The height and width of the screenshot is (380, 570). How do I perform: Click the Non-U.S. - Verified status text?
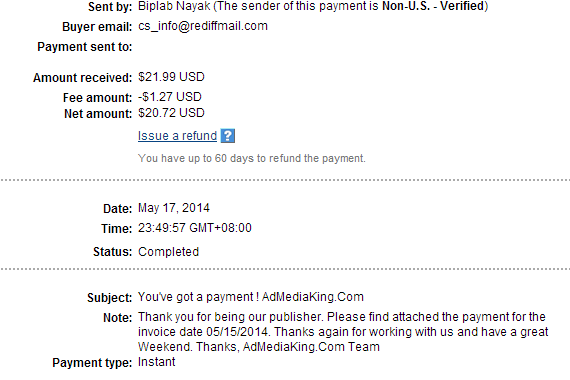click(433, 6)
